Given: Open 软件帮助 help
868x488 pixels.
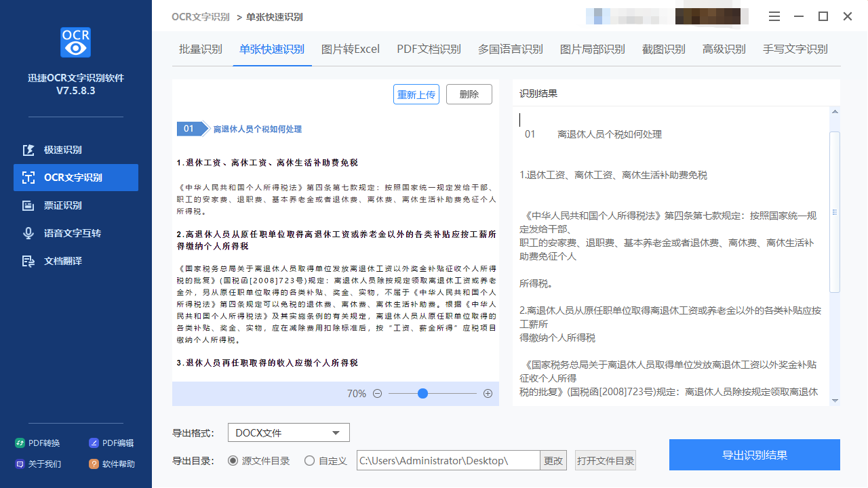Looking at the screenshot, I should 112,464.
